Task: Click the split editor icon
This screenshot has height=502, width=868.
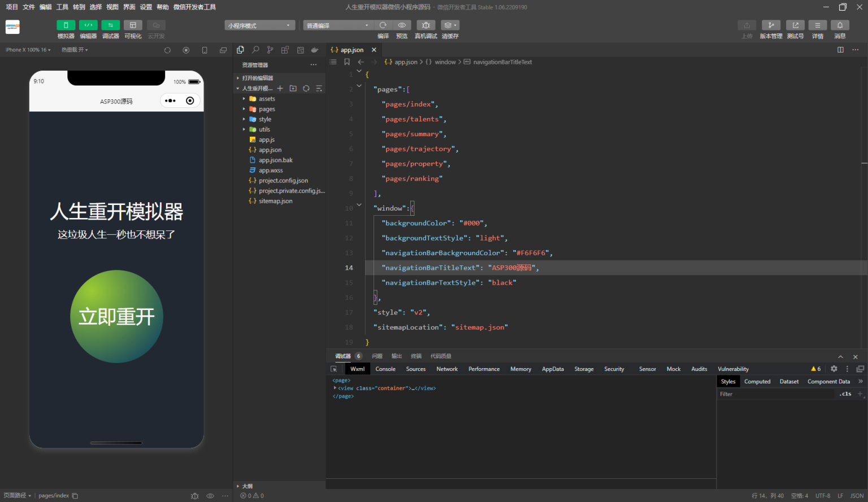Action: coord(840,50)
